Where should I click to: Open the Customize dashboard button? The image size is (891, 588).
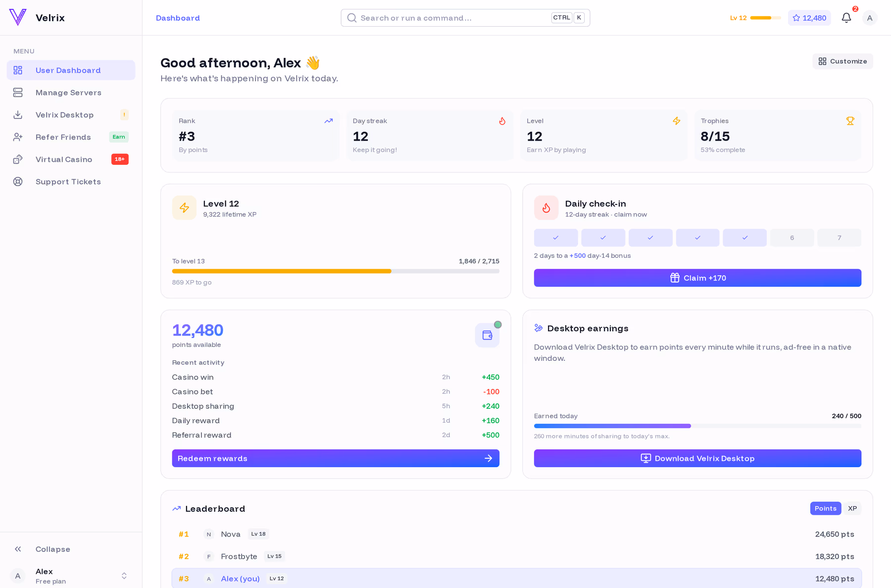pos(842,61)
